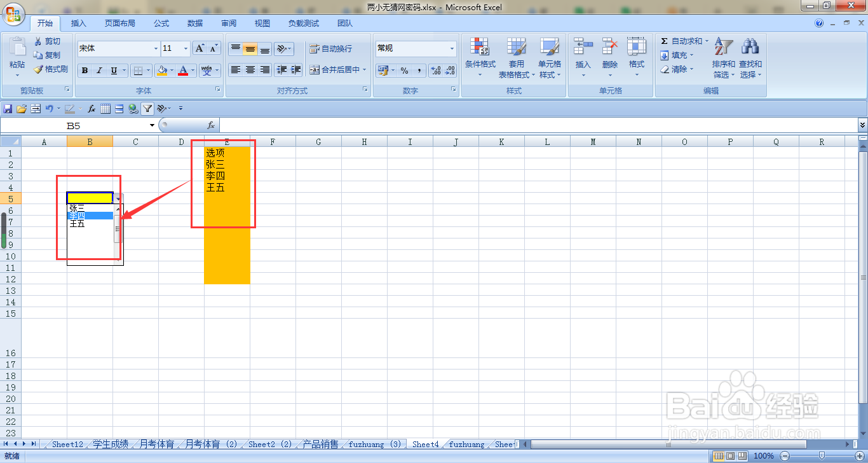The width and height of the screenshot is (868, 463).
Task: Click the increase indent icon
Action: click(295, 70)
